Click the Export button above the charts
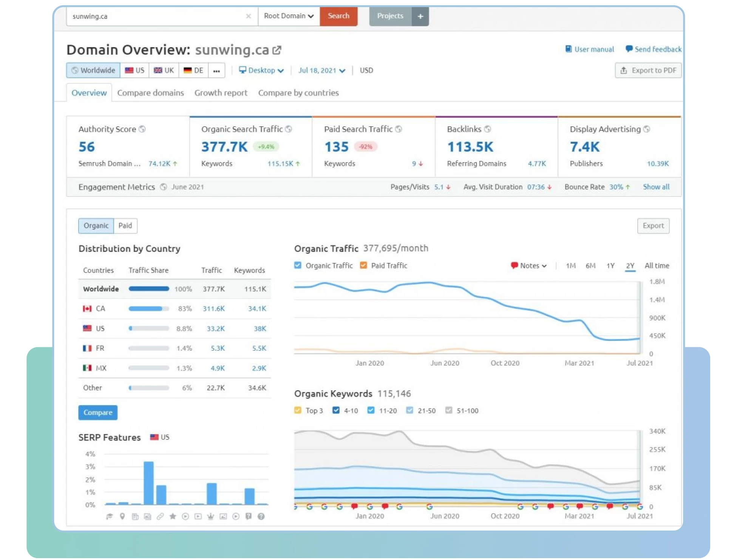Viewport: 737px width, 560px height. pyautogui.click(x=653, y=226)
